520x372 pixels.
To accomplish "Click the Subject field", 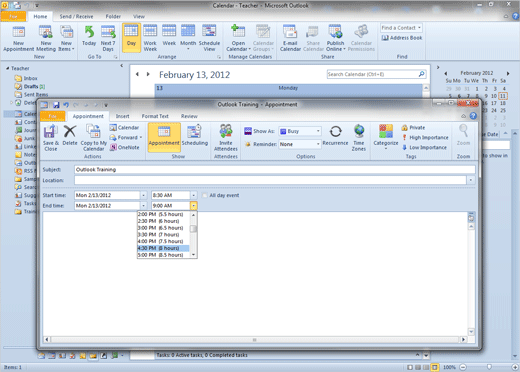I will (275, 170).
